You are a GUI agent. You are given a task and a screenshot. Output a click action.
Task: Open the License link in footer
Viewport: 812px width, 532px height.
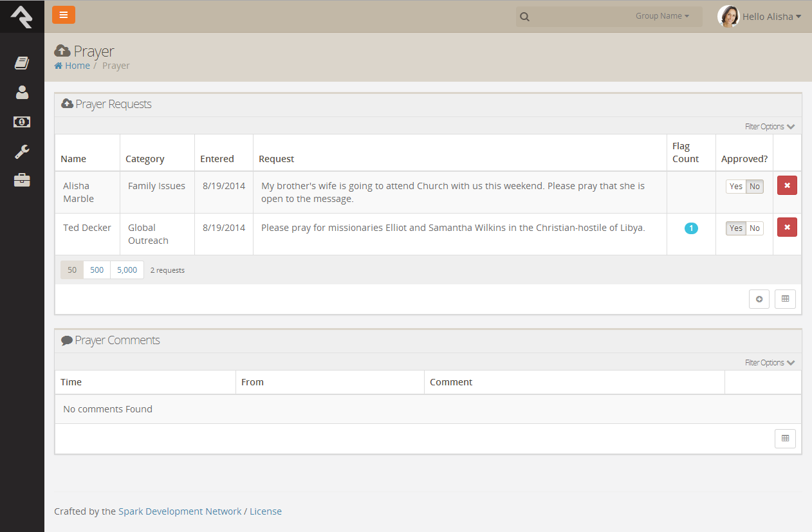266,511
